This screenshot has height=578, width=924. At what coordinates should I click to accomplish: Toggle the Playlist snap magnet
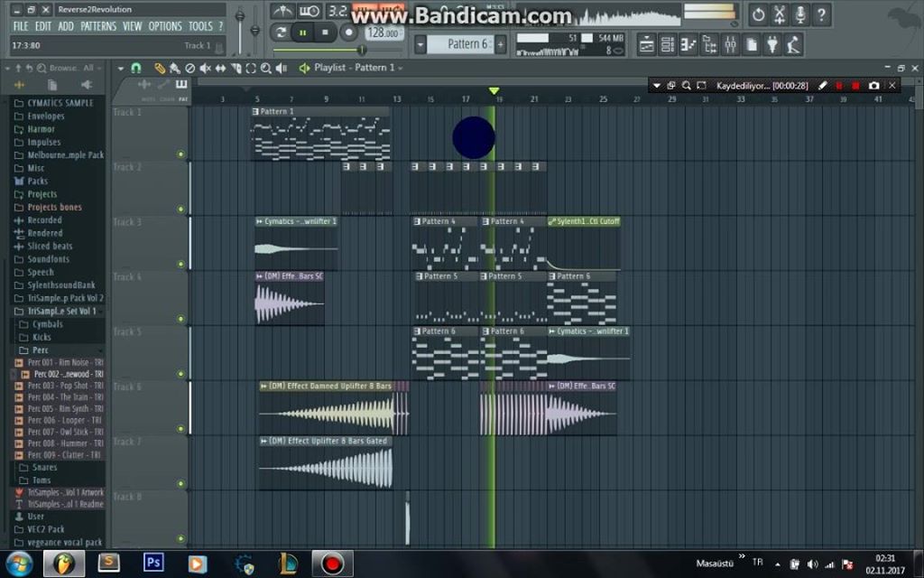coord(136,69)
